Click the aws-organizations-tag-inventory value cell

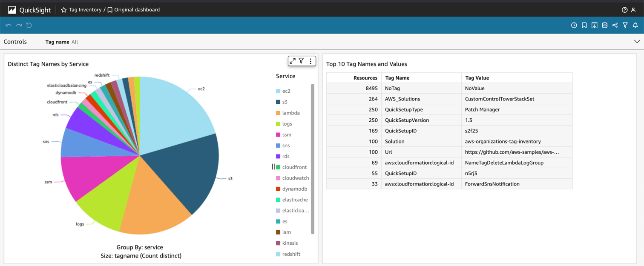(517, 142)
